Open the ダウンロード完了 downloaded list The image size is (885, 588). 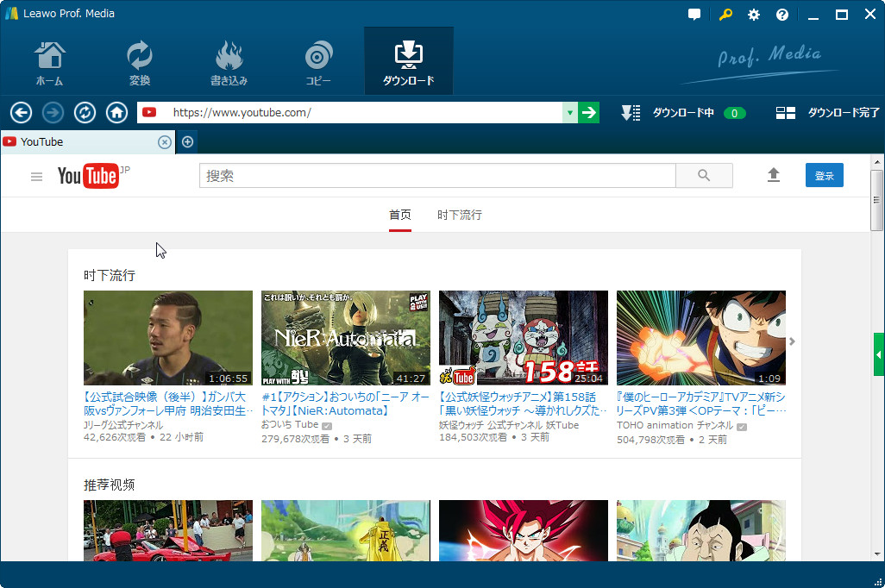(x=844, y=113)
